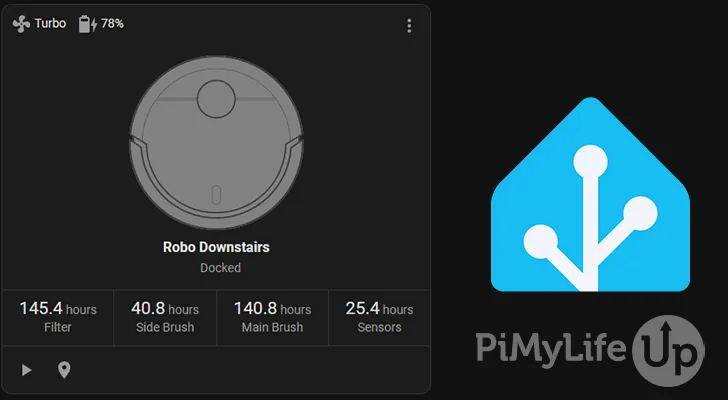This screenshot has width=728, height=400.
Task: Start cleaning with the play icon
Action: (x=27, y=370)
